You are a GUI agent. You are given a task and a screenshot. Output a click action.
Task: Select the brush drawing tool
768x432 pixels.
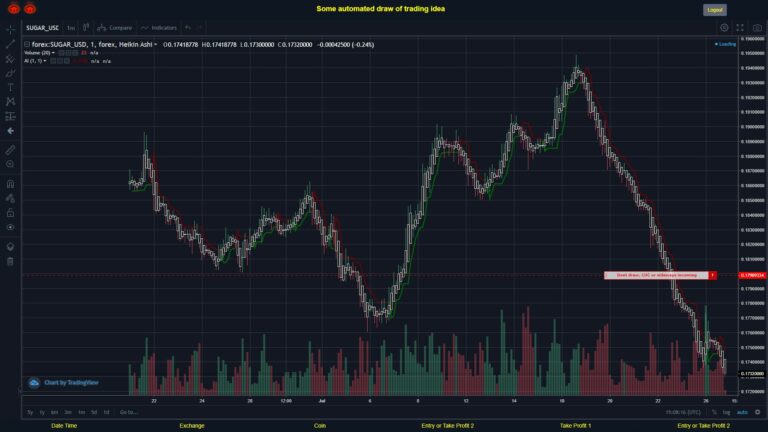click(x=10, y=73)
